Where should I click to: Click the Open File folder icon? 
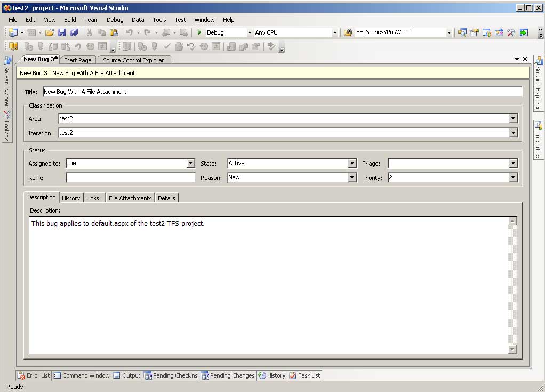50,32
